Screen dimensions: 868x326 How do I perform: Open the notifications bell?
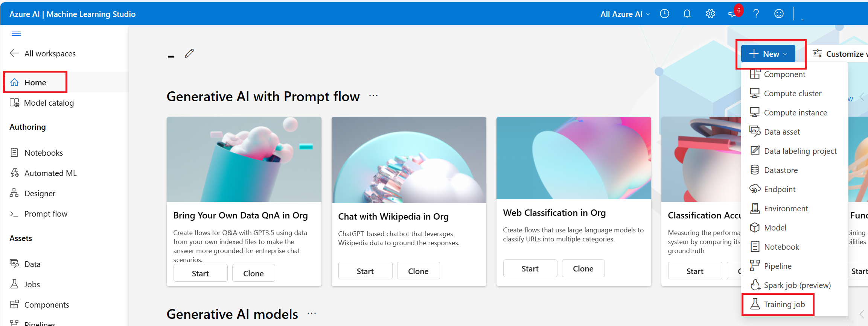point(687,14)
